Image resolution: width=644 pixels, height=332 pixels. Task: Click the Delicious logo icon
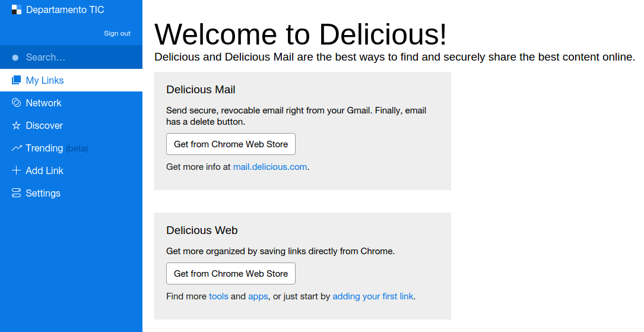(17, 10)
